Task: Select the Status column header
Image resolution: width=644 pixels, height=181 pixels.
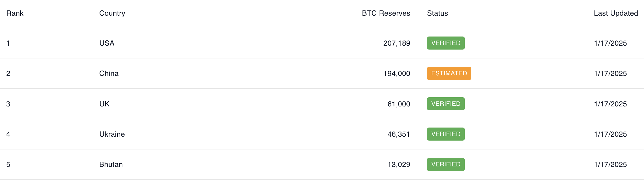Action: pyautogui.click(x=437, y=13)
